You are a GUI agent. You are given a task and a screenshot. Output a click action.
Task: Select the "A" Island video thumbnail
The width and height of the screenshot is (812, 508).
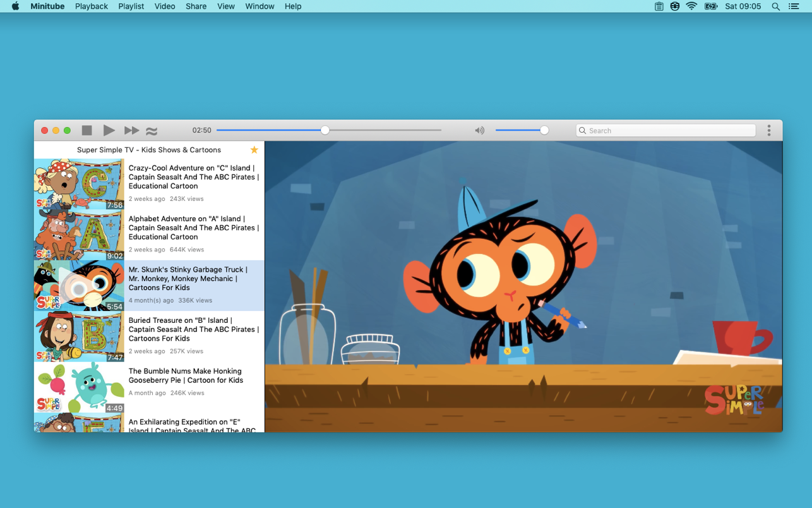click(x=79, y=234)
